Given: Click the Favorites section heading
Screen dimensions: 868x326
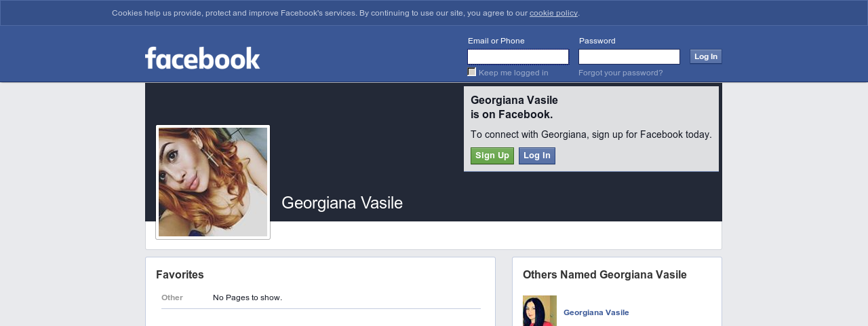Looking at the screenshot, I should point(180,274).
